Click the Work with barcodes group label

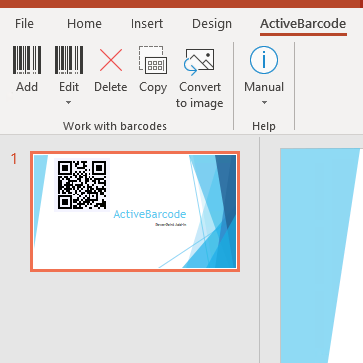pos(115,126)
